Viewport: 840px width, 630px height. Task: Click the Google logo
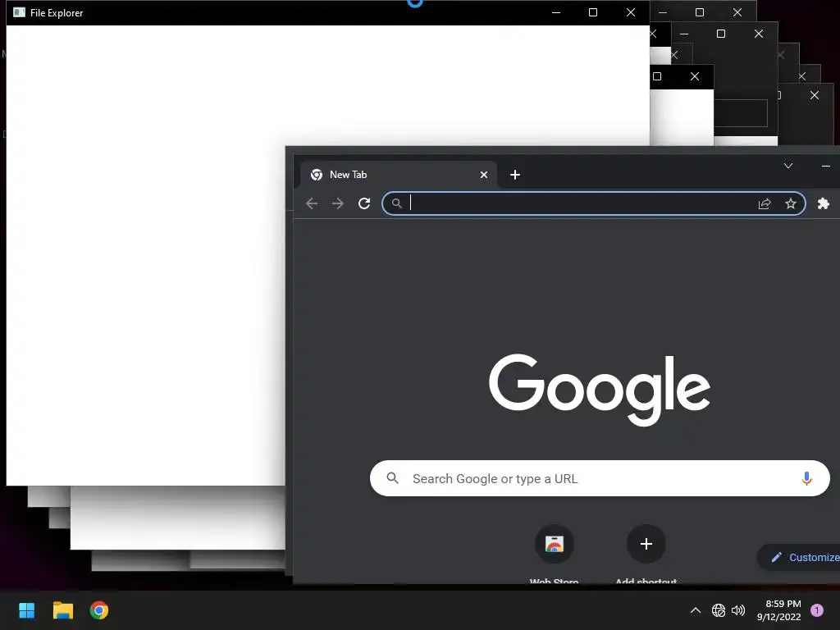(x=600, y=390)
